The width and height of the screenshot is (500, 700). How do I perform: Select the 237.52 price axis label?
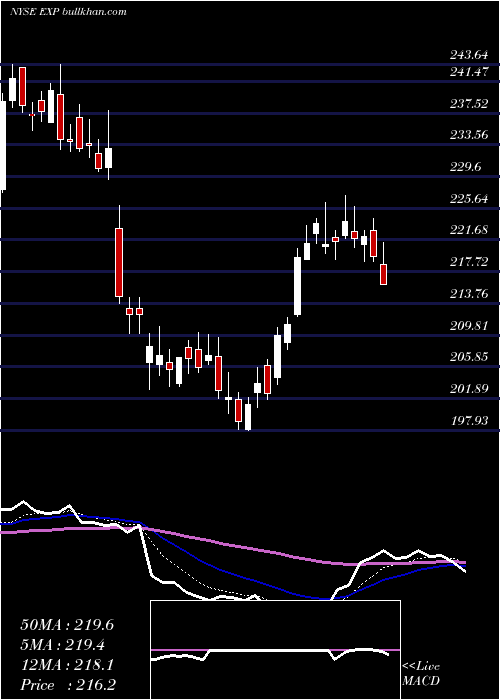tap(469, 104)
